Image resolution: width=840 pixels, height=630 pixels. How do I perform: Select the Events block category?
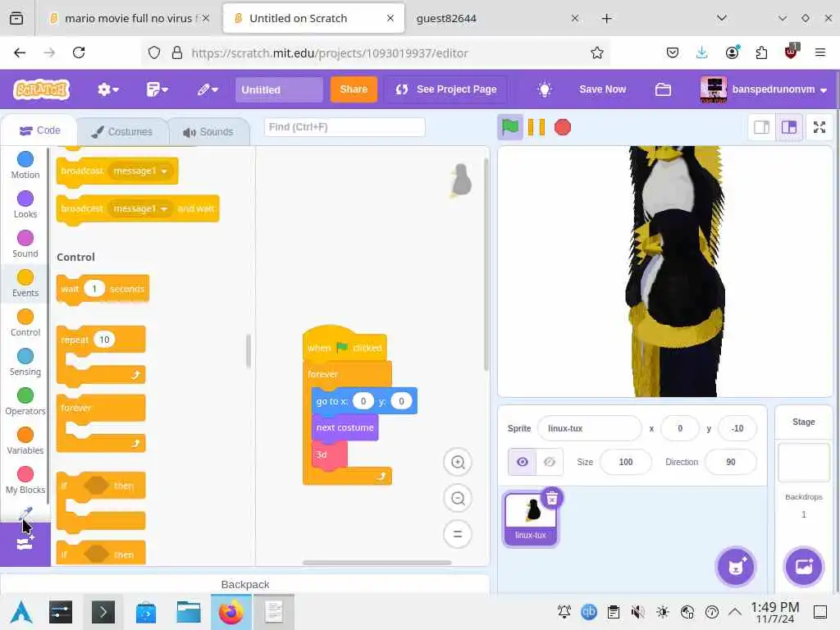[25, 283]
